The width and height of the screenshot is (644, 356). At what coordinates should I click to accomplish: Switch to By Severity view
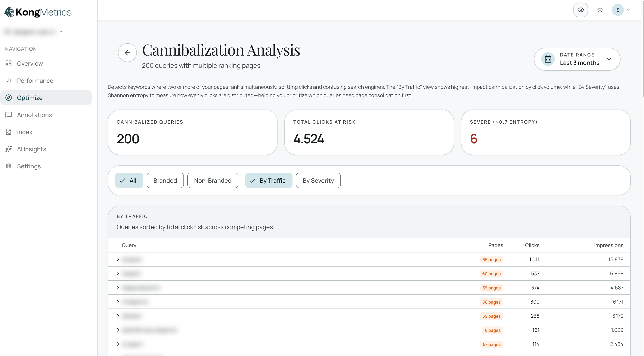coord(318,180)
